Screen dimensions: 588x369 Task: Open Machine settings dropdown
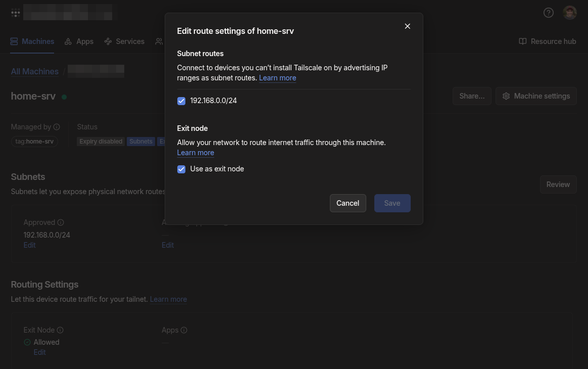pyautogui.click(x=536, y=96)
